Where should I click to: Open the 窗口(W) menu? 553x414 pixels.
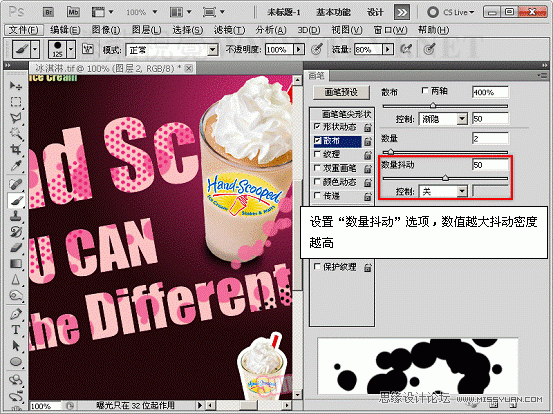[x=390, y=30]
